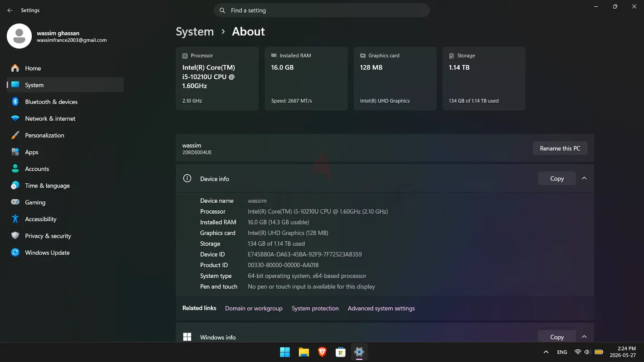Click the Accounts person icon
The image size is (644, 362).
tap(15, 169)
